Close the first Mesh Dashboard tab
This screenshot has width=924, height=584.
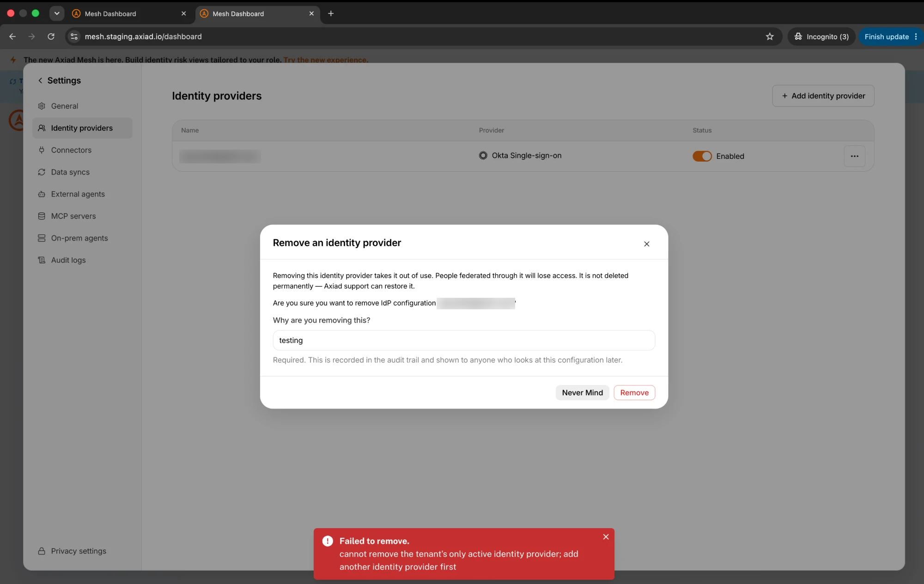pyautogui.click(x=184, y=13)
